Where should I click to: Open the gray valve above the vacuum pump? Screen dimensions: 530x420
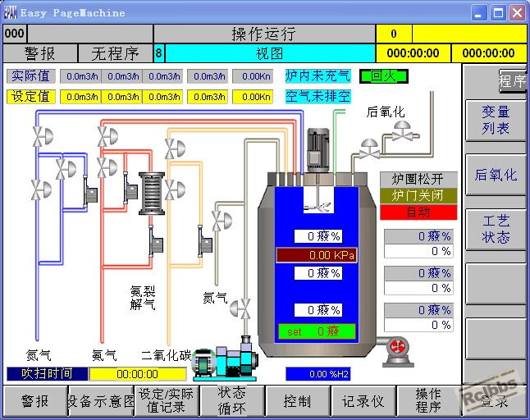[240, 308]
